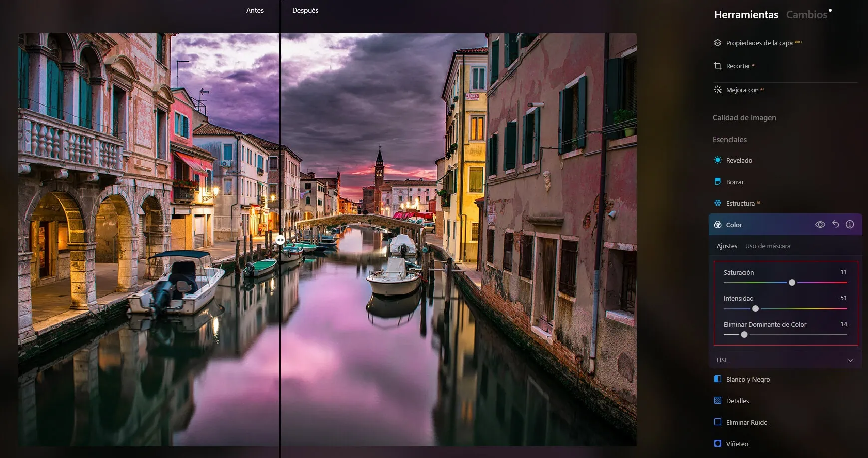Open the Borrar tool label
Screen dimensions: 868x458
click(x=735, y=182)
